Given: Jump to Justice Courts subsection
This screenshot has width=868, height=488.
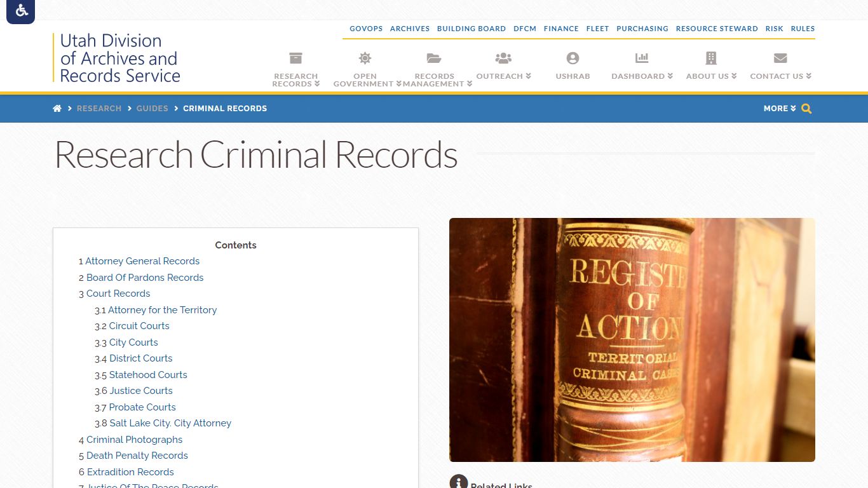Looking at the screenshot, I should tap(140, 391).
